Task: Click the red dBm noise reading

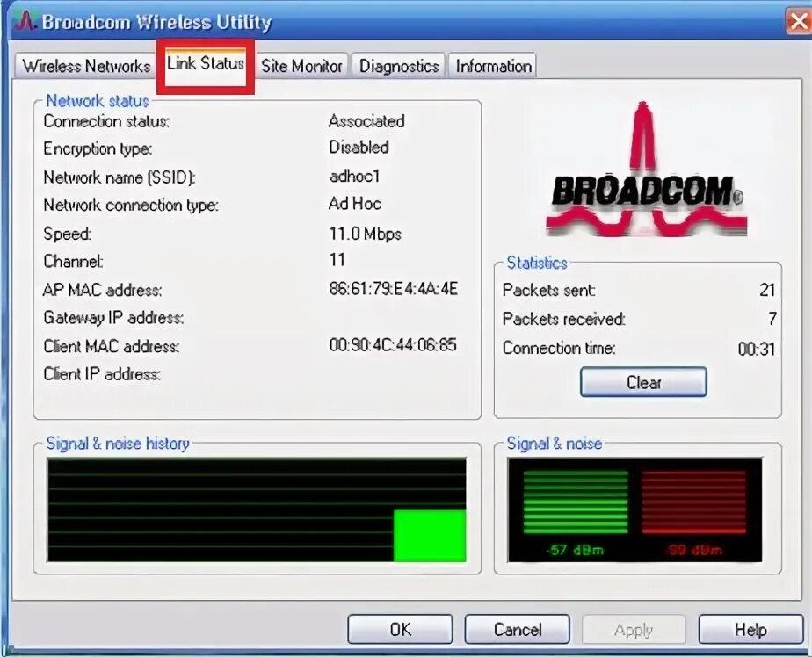Action: (x=694, y=550)
